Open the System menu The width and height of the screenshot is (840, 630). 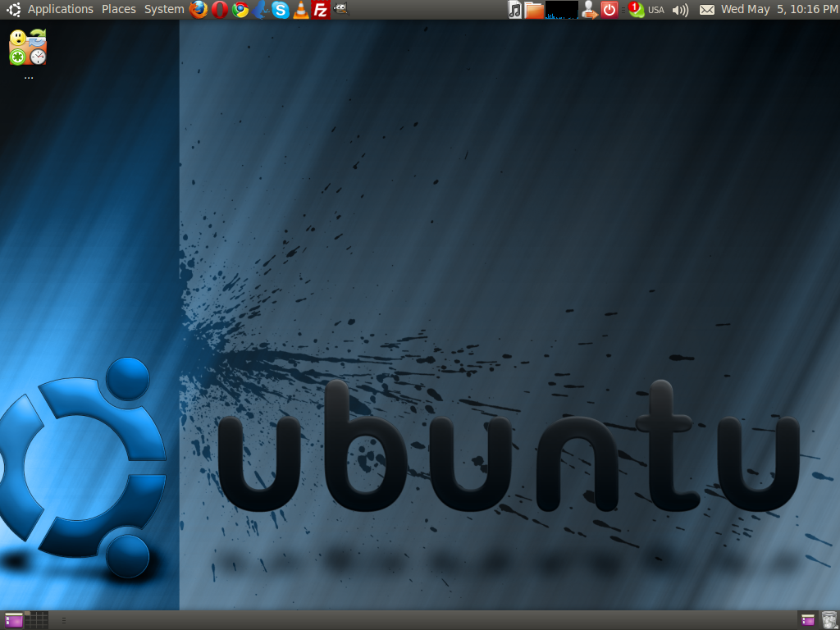[164, 10]
